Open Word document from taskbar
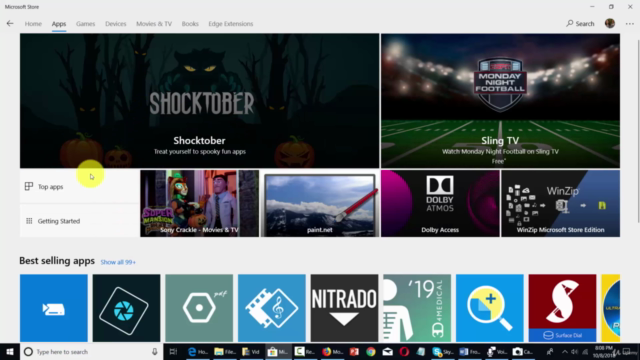This screenshot has width=640, height=360. (x=469, y=351)
